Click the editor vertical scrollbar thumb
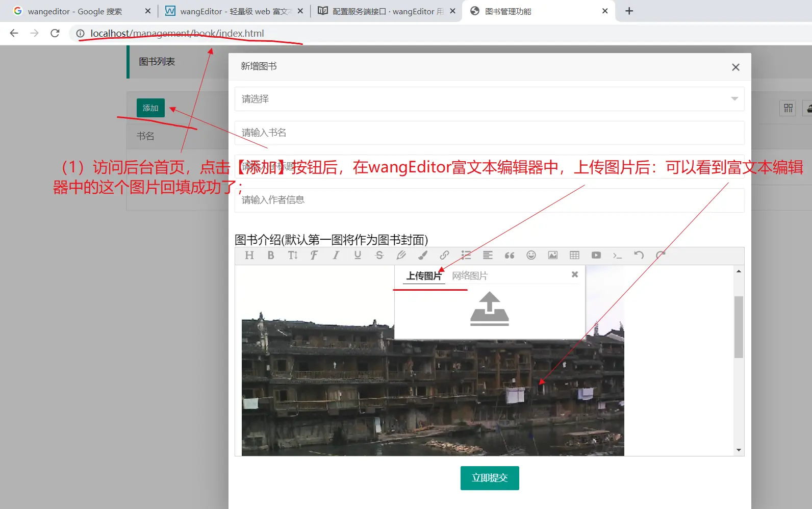This screenshot has height=509, width=812. tap(739, 326)
